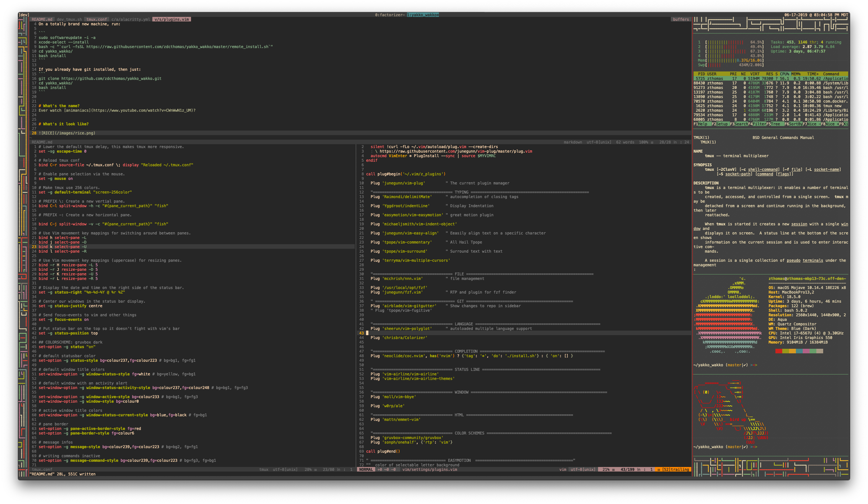Follow the underlined 'session' link in tmux manual
868x504 pixels.
[x=799, y=224]
